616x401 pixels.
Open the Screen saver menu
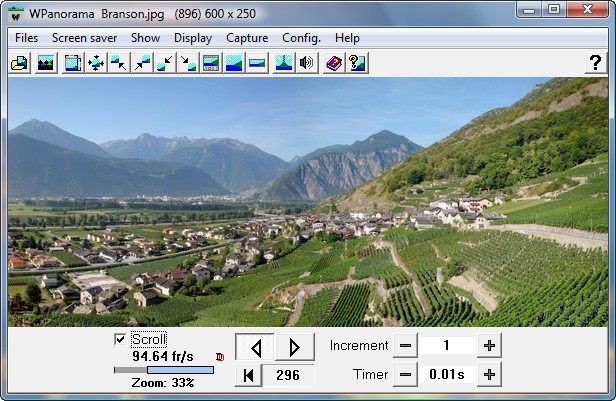84,38
